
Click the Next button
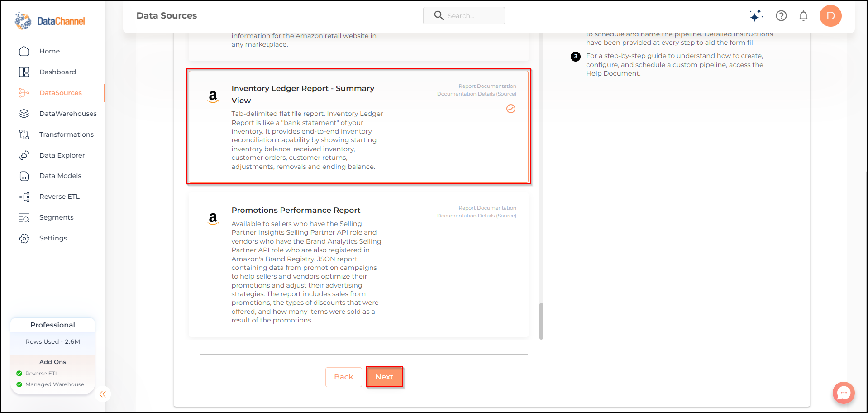click(384, 377)
